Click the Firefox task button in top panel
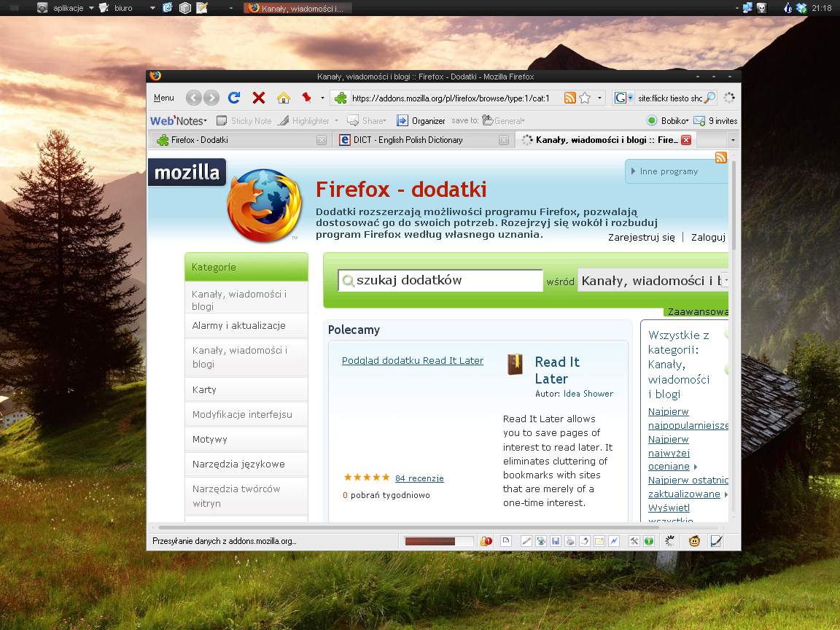 (x=297, y=8)
